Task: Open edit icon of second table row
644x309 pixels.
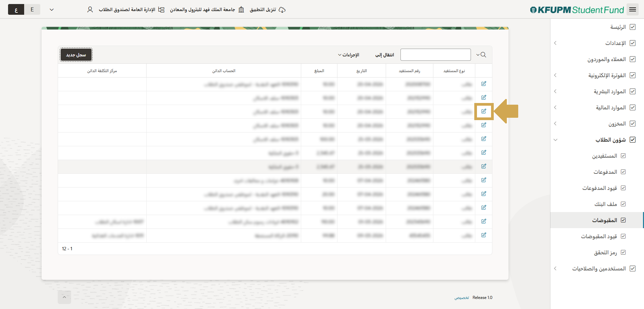Action: coord(484,98)
